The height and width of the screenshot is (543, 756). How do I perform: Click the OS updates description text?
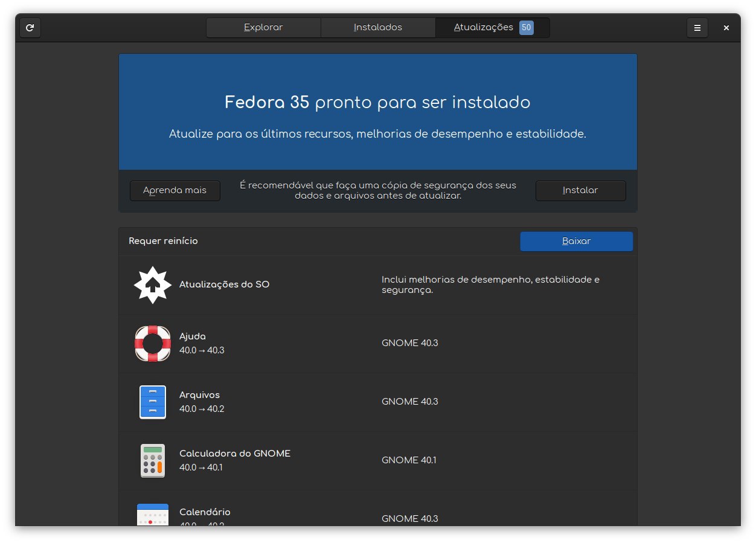[490, 284]
